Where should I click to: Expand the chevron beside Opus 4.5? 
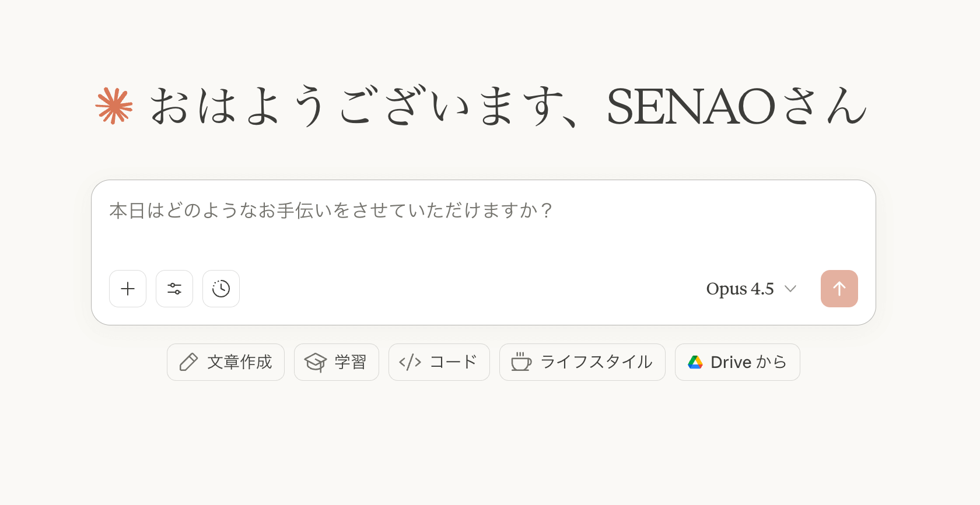(x=790, y=289)
